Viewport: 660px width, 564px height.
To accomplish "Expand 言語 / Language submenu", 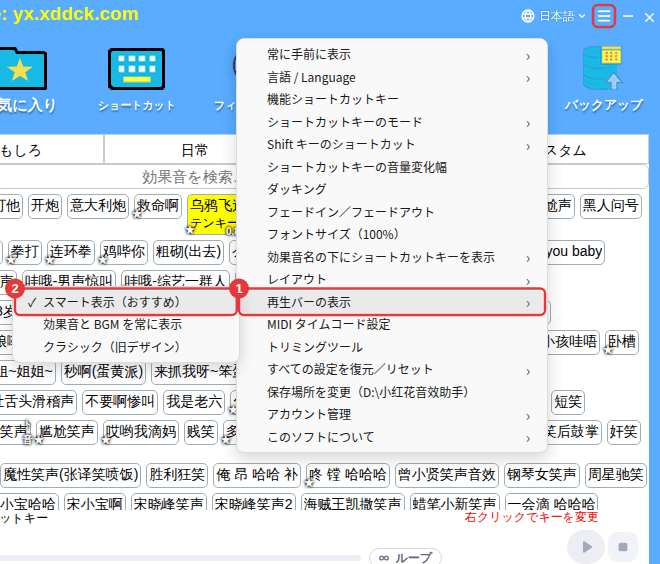I will (x=392, y=77).
